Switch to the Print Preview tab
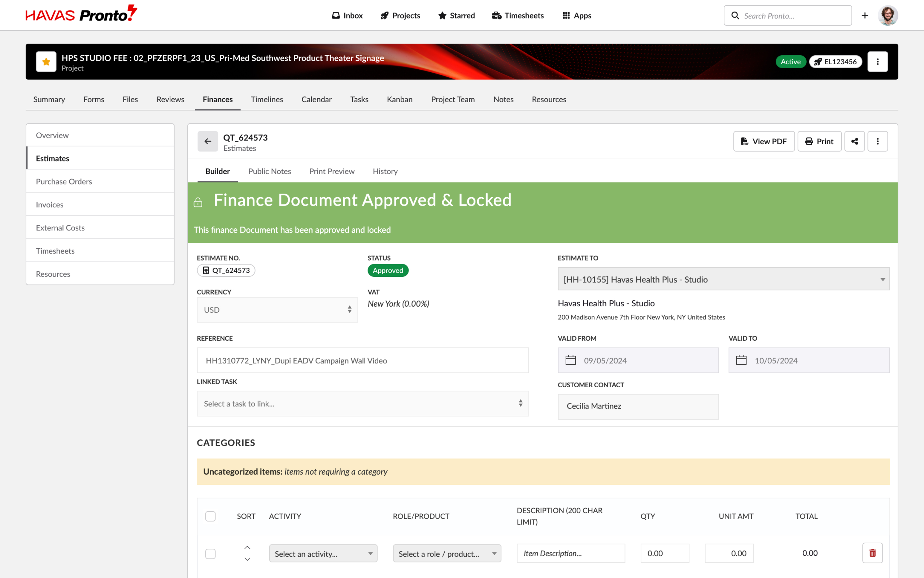This screenshot has width=924, height=578. coord(332,171)
